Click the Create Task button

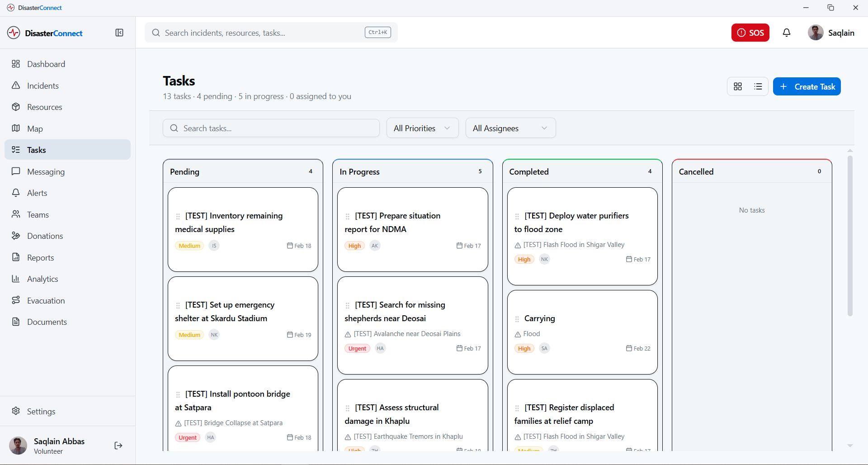pyautogui.click(x=807, y=86)
